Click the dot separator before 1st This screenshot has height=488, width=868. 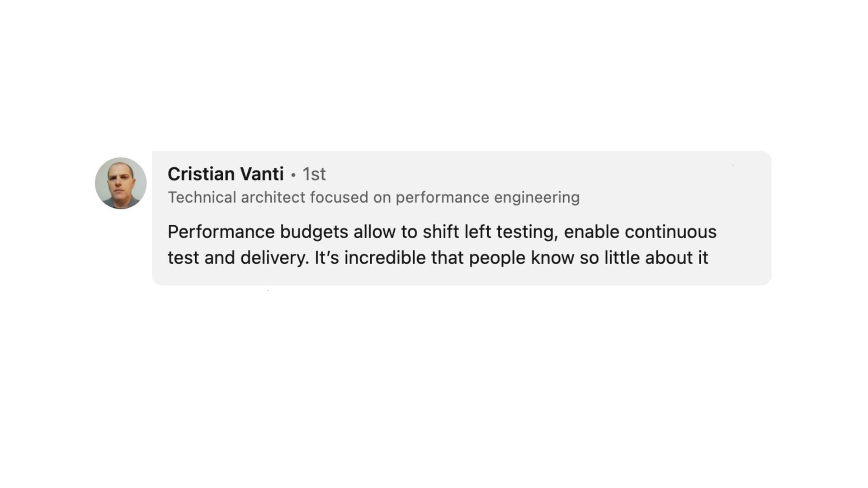[x=293, y=175]
